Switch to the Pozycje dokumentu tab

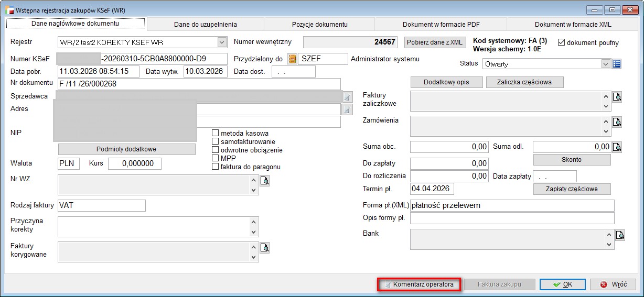319,24
